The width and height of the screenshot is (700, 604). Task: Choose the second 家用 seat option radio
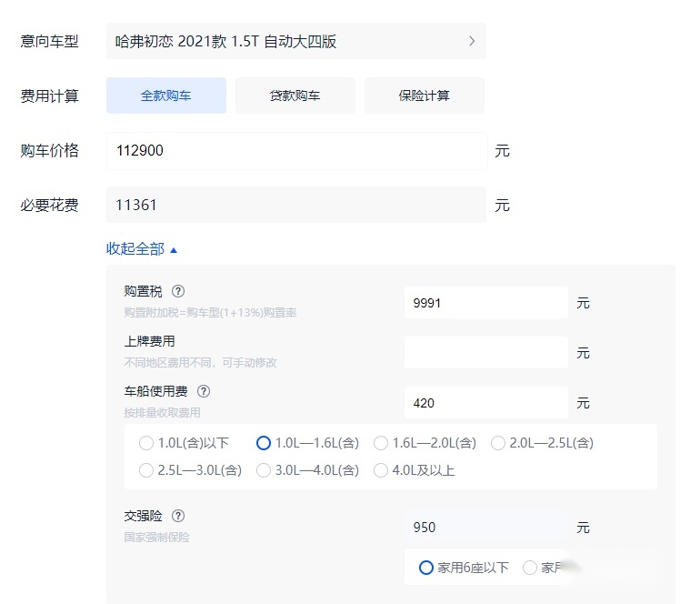pos(530,568)
